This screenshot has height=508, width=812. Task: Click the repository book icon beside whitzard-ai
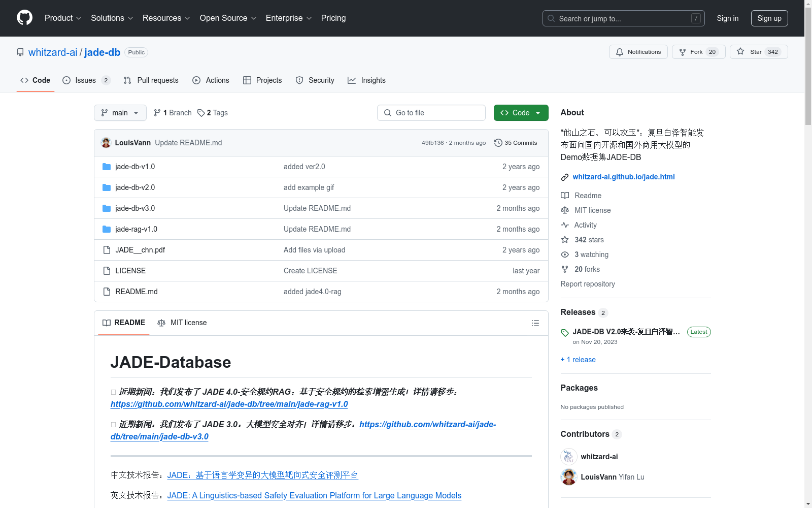(20, 52)
